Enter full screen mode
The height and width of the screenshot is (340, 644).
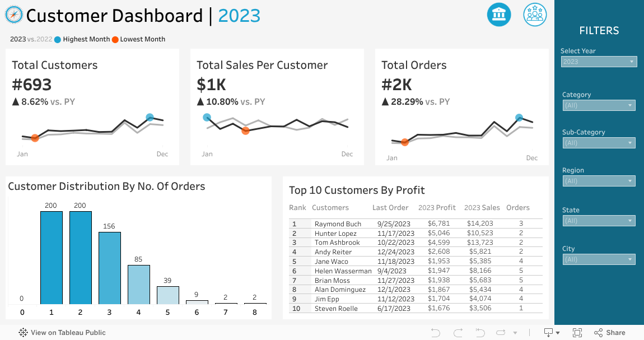coord(577,333)
